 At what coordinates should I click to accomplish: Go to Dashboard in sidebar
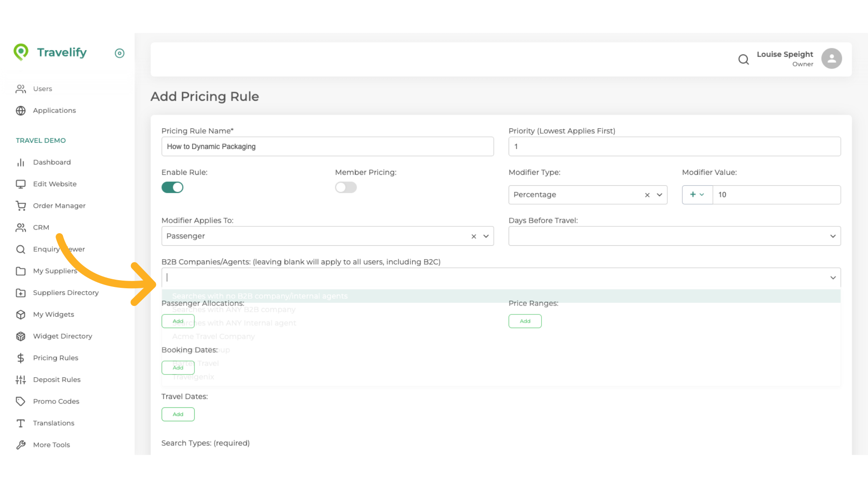(52, 162)
